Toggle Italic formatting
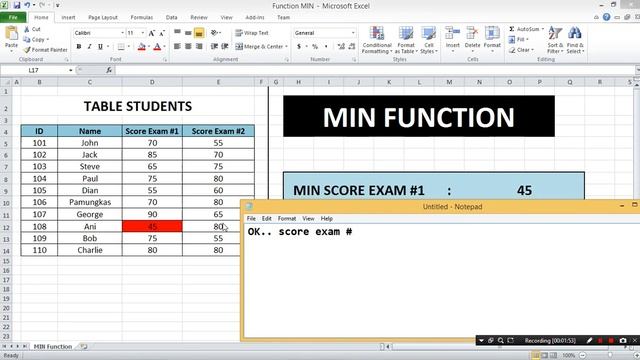The height and width of the screenshot is (360, 640). (x=89, y=47)
